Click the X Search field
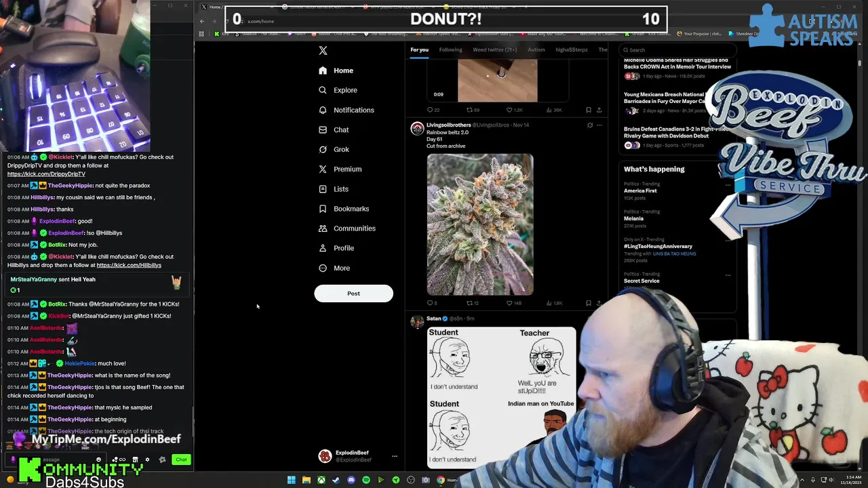Screen dimensions: 868x488 click(x=678, y=49)
